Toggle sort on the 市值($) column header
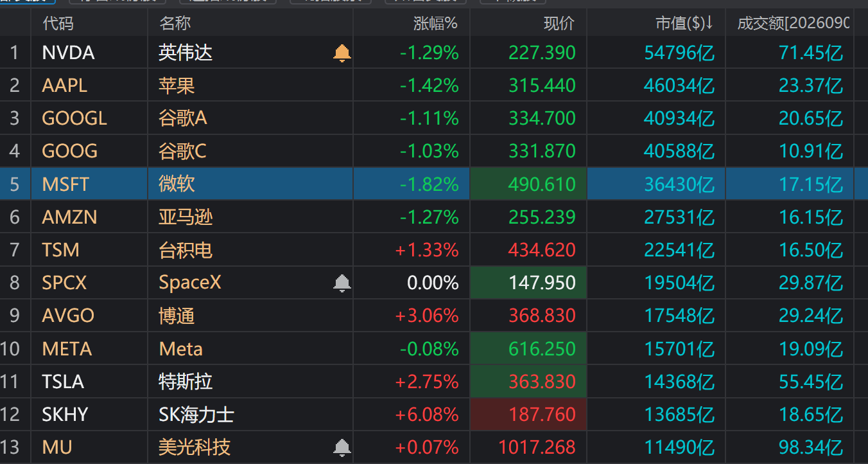This screenshot has width=868, height=464. click(684, 24)
